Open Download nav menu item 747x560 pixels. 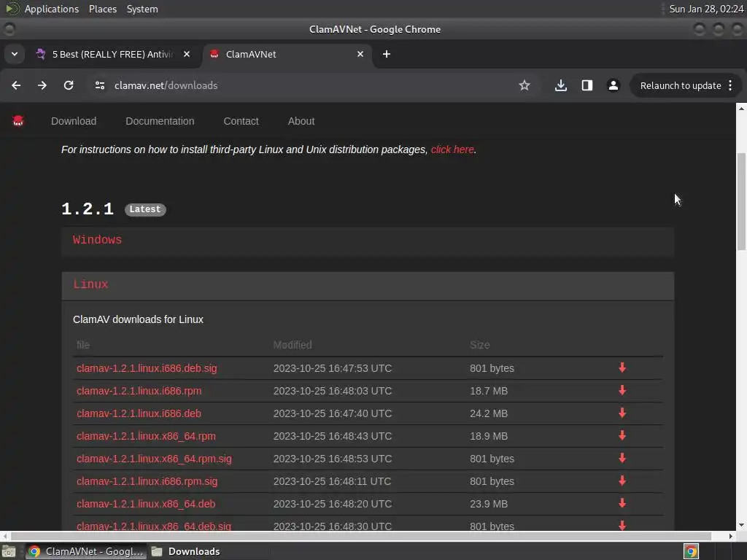(74, 121)
